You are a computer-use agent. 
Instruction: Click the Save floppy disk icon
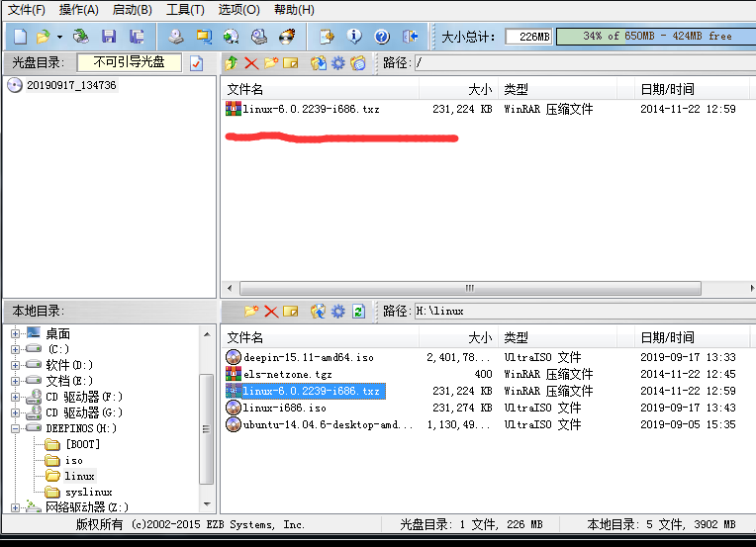(x=109, y=37)
